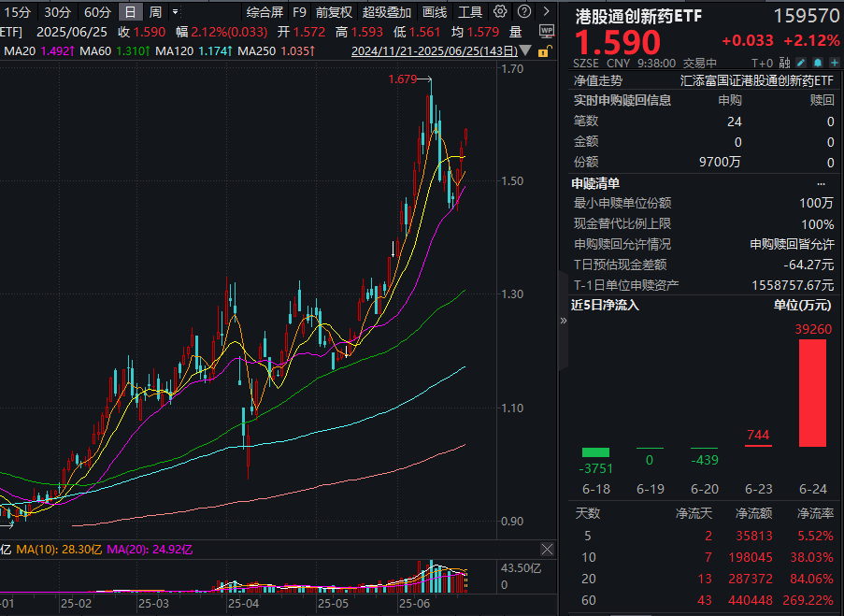Open the period list menu beside 周

pyautogui.click(x=177, y=11)
